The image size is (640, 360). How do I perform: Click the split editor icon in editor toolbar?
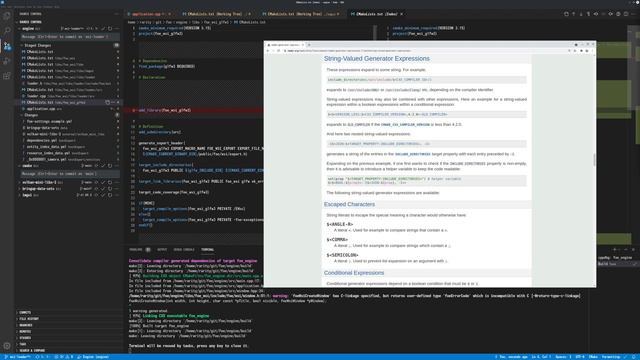click(625, 14)
